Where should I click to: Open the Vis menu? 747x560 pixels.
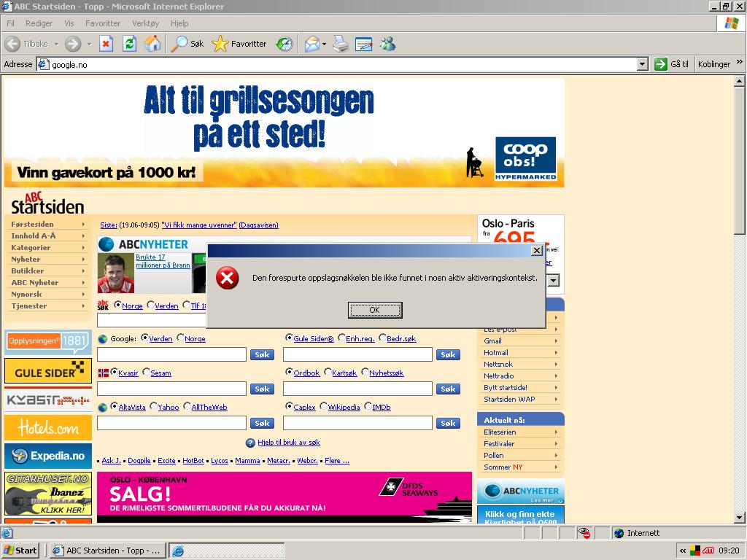tap(69, 23)
